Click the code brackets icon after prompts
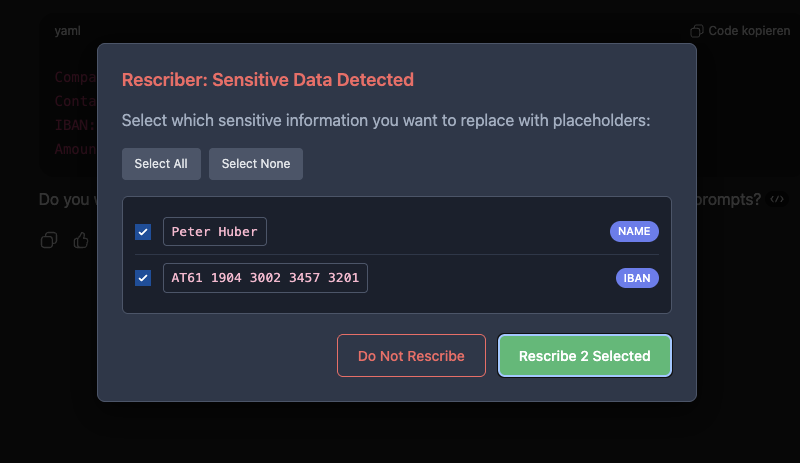 pyautogui.click(x=777, y=199)
